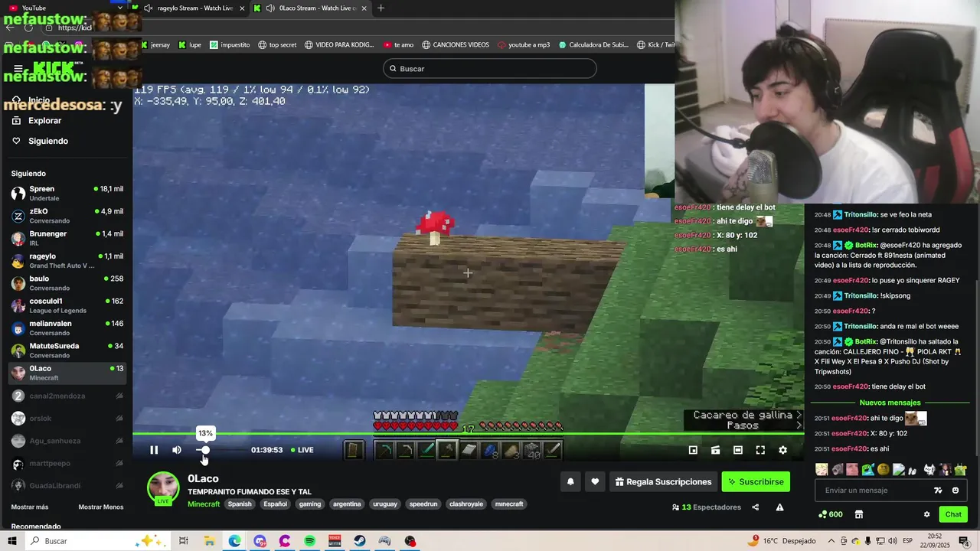Switch to 0Laco Stream browser tab
Image resolution: width=980 pixels, height=551 pixels.
[312, 8]
